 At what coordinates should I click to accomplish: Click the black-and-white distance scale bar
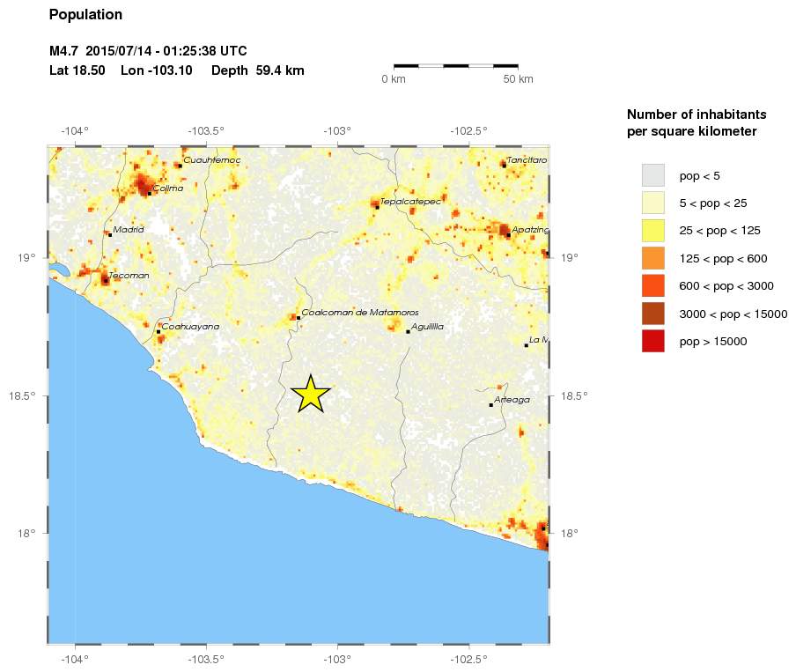pos(456,65)
